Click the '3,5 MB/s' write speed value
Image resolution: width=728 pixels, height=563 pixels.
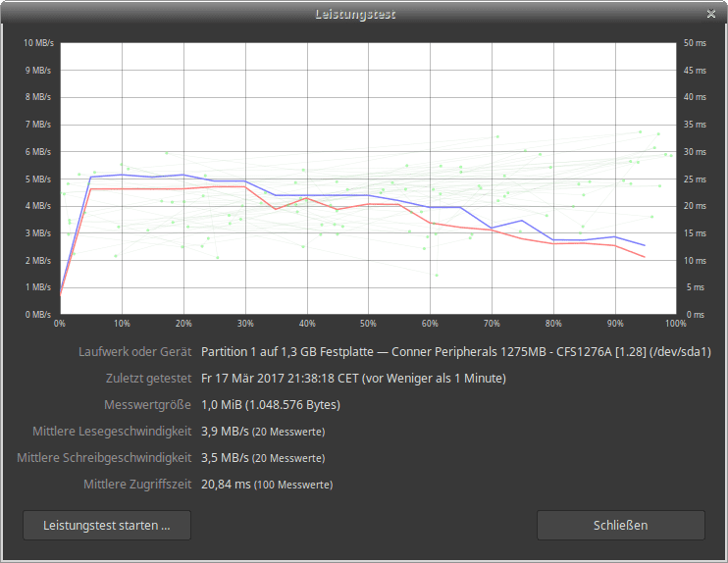[225, 458]
